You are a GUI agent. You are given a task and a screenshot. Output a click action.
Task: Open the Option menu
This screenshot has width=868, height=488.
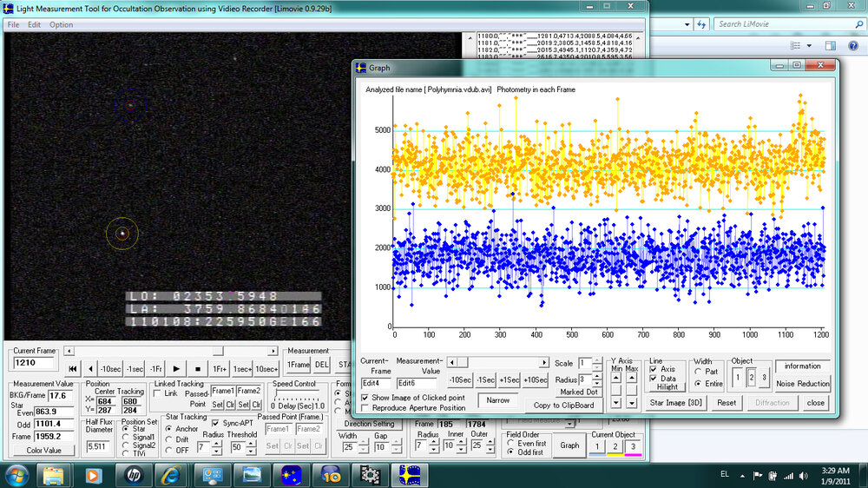tap(61, 24)
